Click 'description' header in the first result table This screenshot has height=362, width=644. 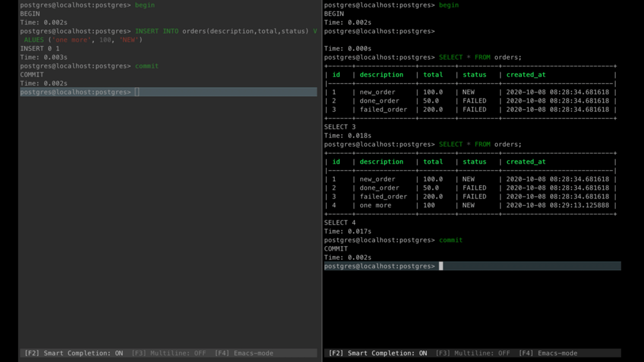pos(382,74)
